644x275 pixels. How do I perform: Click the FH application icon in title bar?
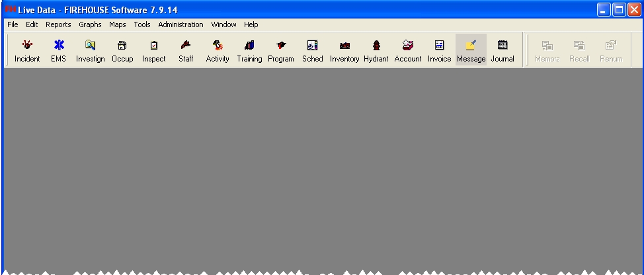click(11, 9)
